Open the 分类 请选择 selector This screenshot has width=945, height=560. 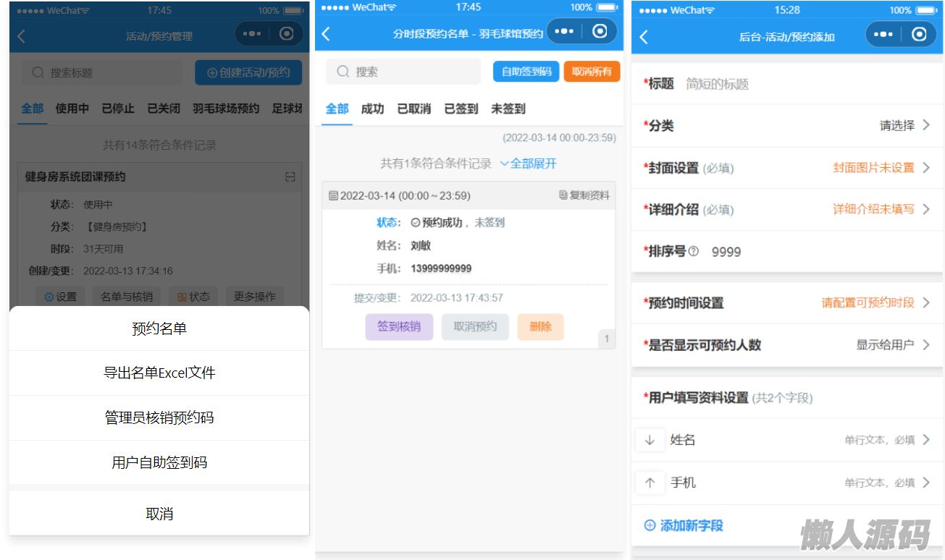[904, 125]
